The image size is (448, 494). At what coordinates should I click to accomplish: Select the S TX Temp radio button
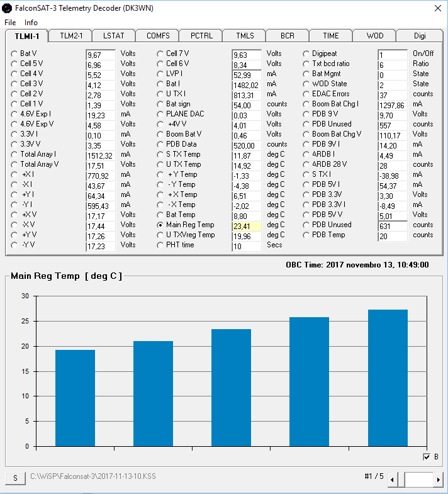160,155
